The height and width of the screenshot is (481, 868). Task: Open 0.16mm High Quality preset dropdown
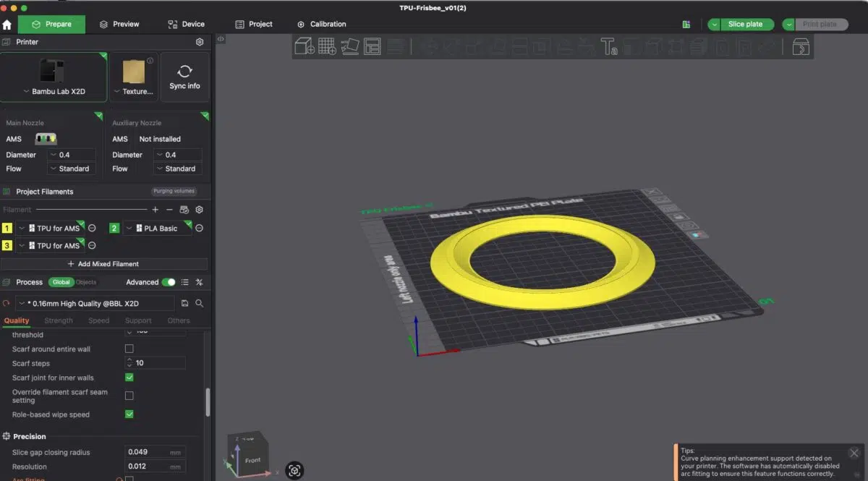point(95,304)
